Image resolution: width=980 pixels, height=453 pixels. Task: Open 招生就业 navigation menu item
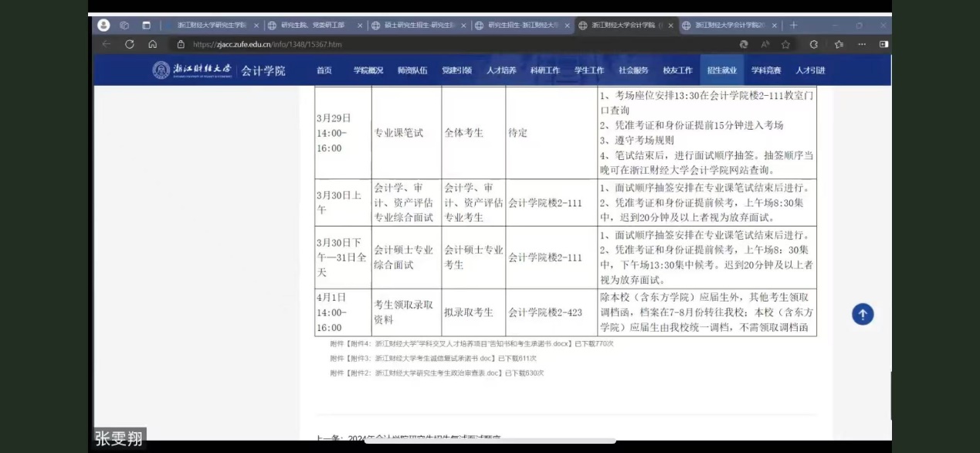coord(721,70)
